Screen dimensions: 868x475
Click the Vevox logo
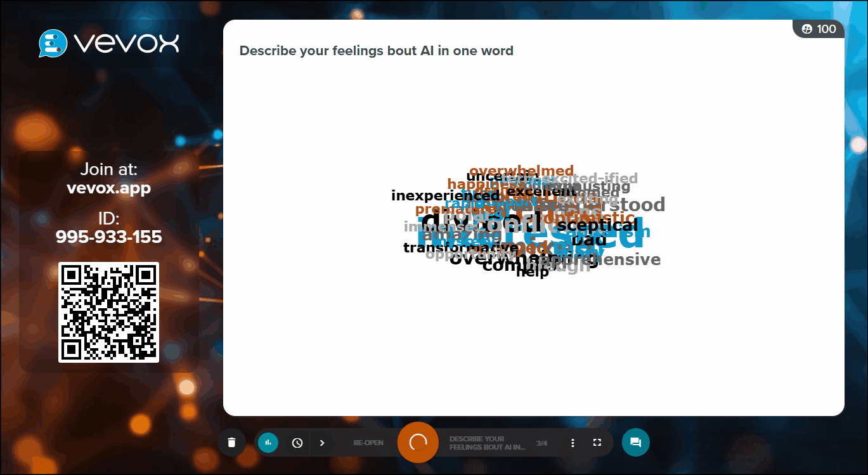pyautogui.click(x=109, y=43)
